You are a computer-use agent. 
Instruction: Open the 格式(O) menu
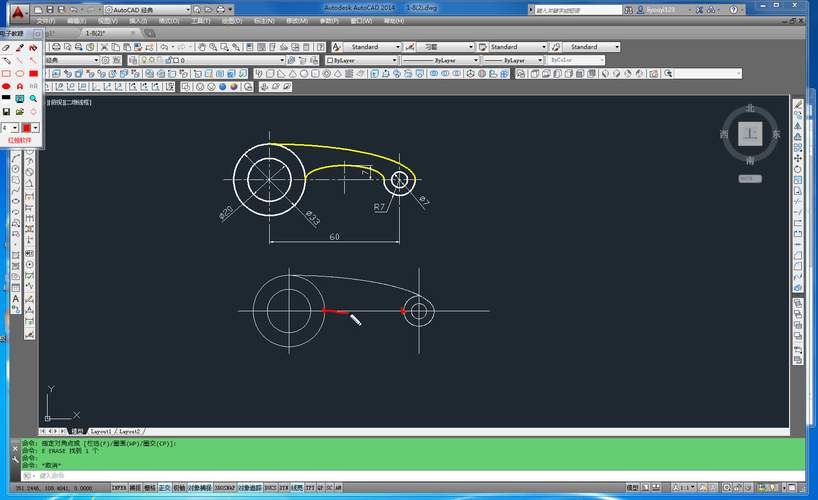pyautogui.click(x=169, y=21)
